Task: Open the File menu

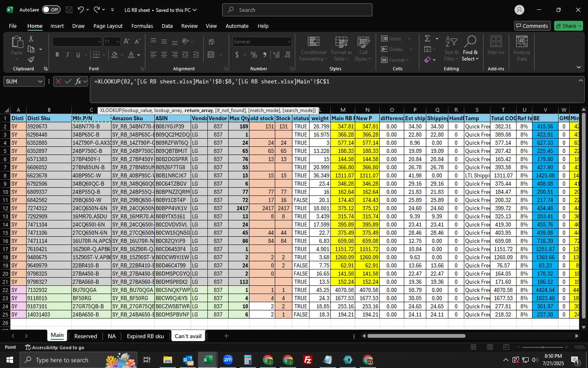Action: (x=13, y=26)
